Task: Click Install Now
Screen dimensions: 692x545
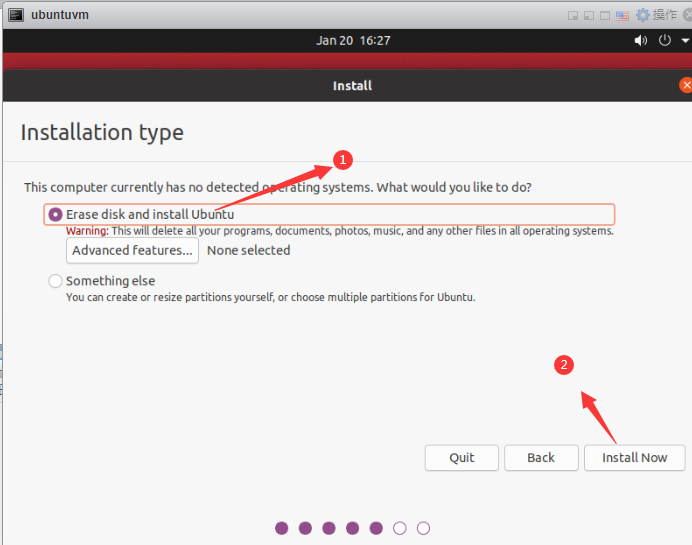Action: point(635,458)
